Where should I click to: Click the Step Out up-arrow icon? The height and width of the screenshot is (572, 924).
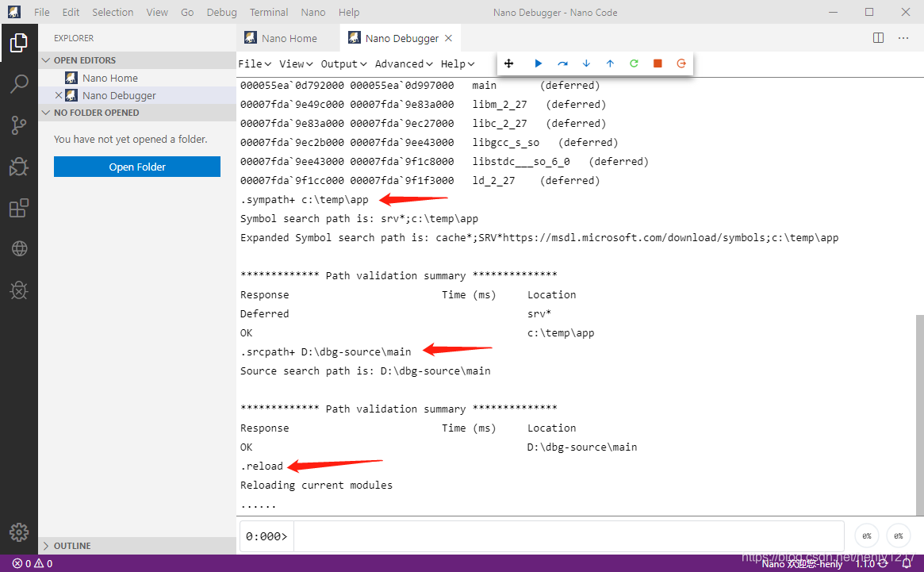tap(610, 63)
